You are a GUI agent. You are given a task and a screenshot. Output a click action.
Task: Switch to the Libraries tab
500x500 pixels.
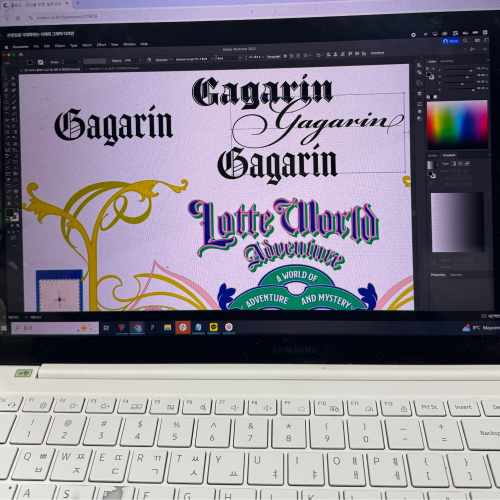point(456,275)
